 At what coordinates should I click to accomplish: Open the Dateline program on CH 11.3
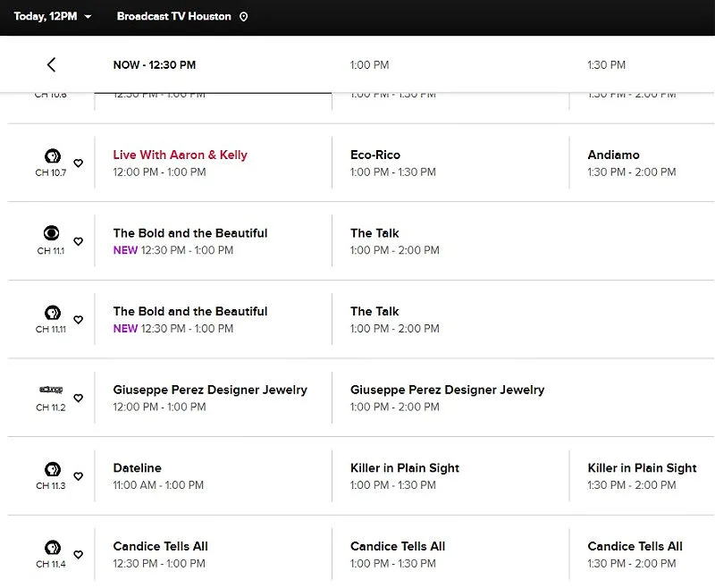coord(138,468)
